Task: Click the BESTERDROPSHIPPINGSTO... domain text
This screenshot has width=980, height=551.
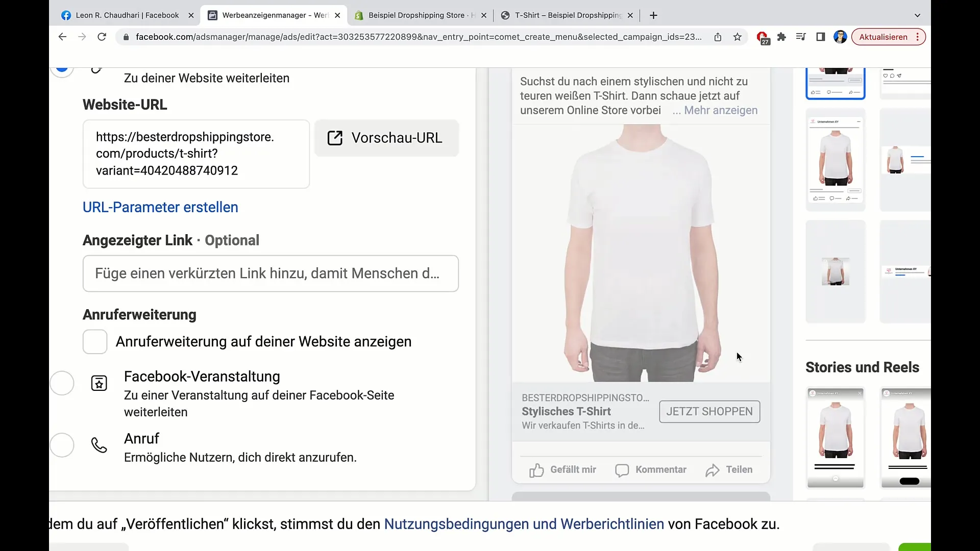Action: click(585, 397)
